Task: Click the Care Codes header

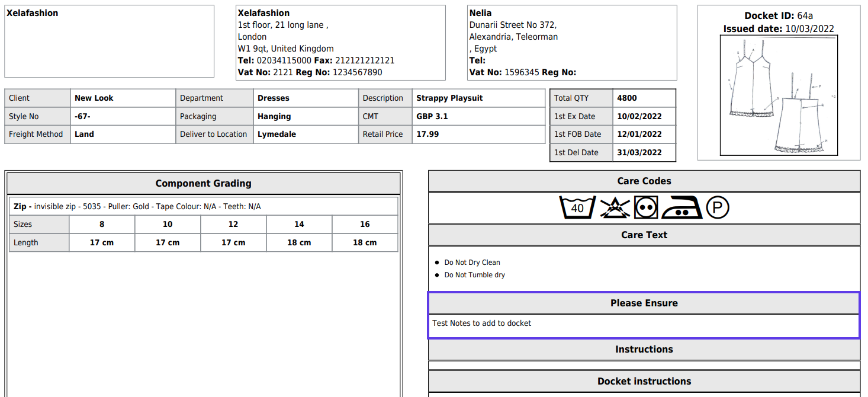Action: (644, 181)
